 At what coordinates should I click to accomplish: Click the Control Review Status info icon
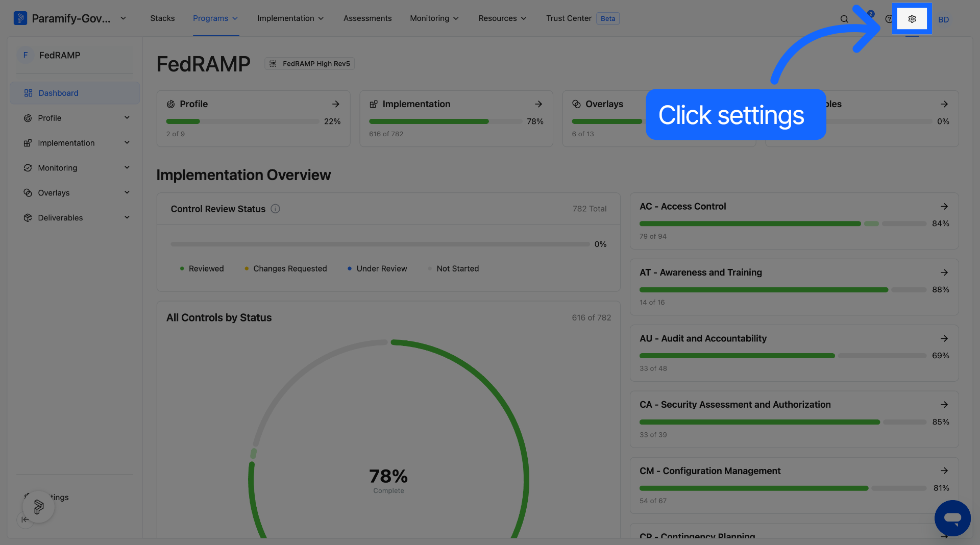(275, 209)
